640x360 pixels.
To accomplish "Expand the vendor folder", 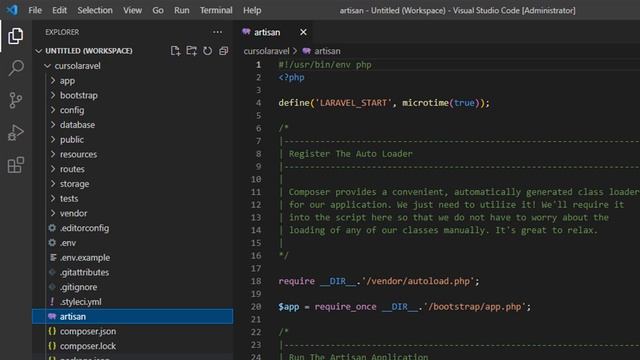I will [x=53, y=213].
